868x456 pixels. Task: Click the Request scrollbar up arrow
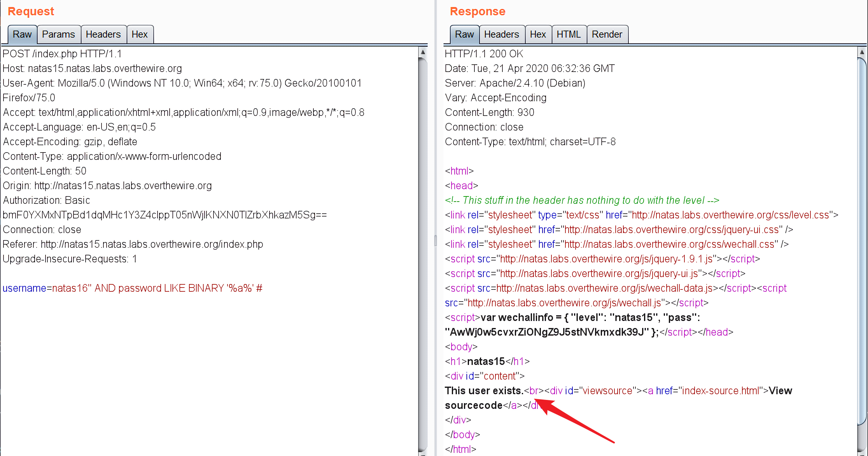point(423,52)
